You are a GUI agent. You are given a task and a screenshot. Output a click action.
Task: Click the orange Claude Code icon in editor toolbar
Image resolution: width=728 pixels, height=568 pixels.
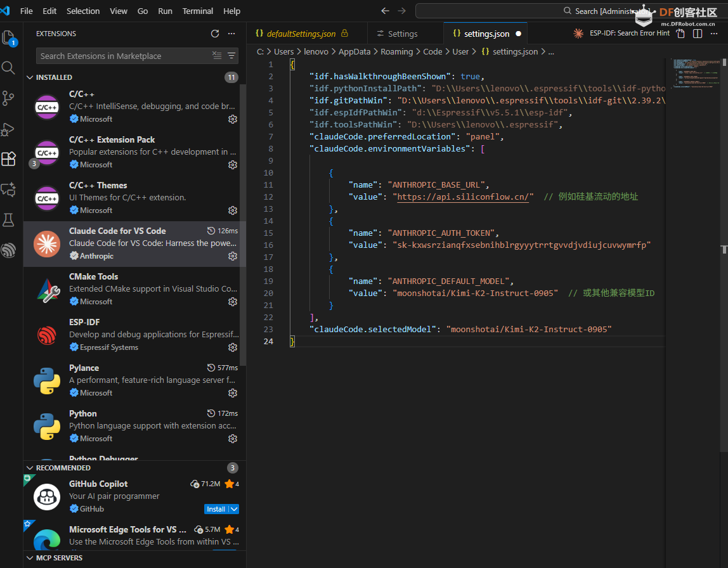point(578,34)
